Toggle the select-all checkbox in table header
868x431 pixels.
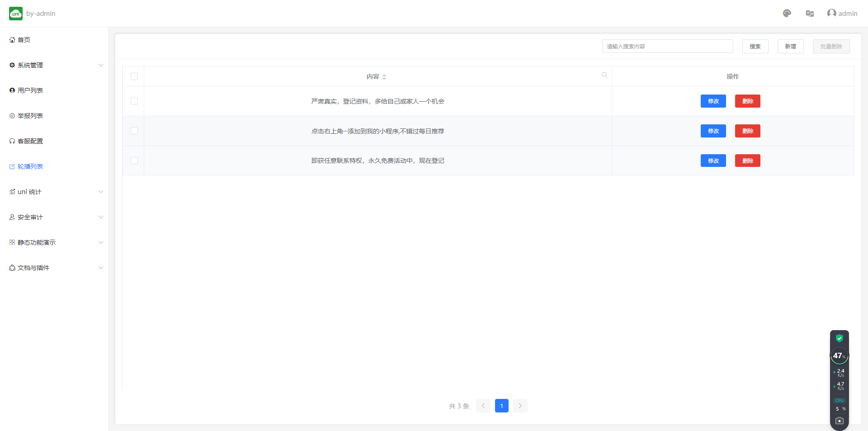134,76
